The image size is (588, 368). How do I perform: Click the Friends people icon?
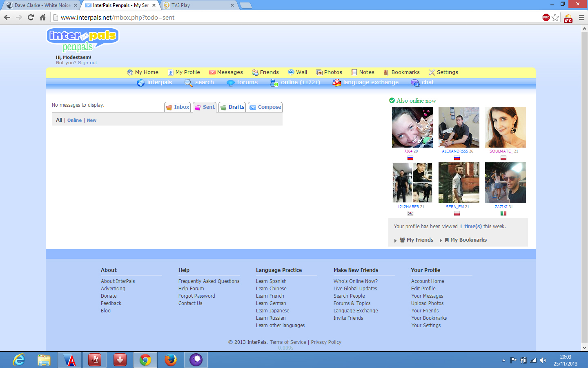point(255,72)
